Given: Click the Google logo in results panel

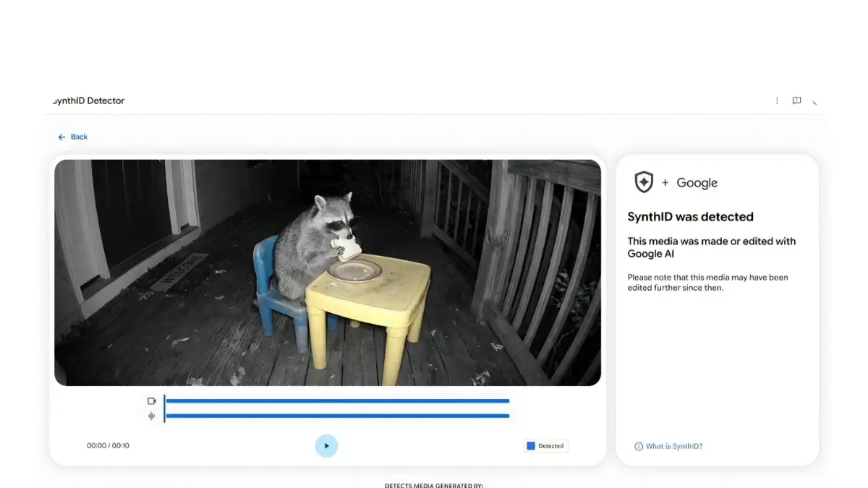Looking at the screenshot, I should [697, 183].
